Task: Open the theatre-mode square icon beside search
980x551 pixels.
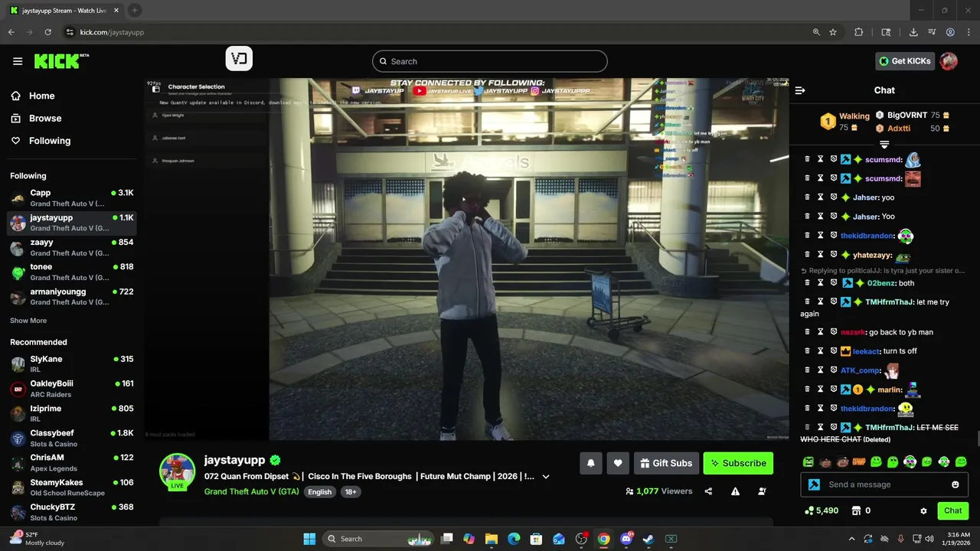Action: [x=239, y=59]
